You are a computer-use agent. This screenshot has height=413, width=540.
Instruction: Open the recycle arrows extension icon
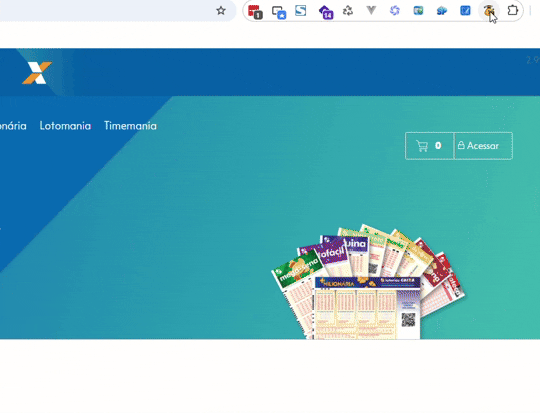(348, 11)
